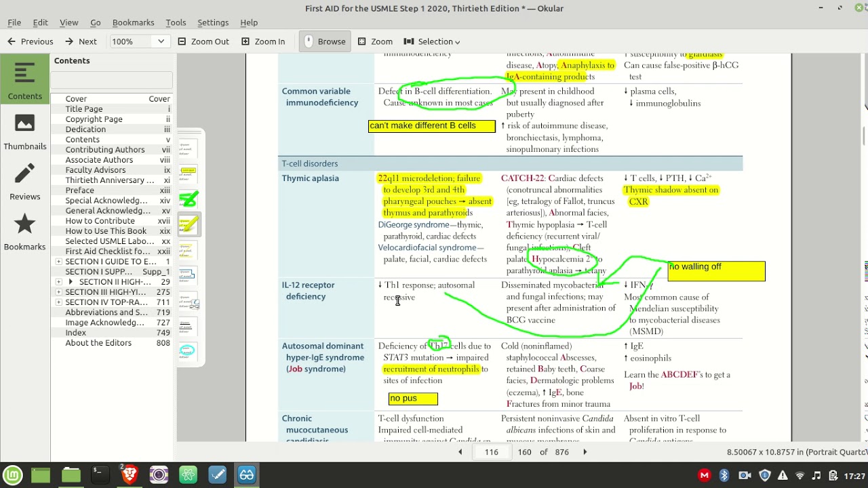The image size is (868, 488).
Task: Open the Bookmarks sidebar panel
Action: pyautogui.click(x=25, y=232)
